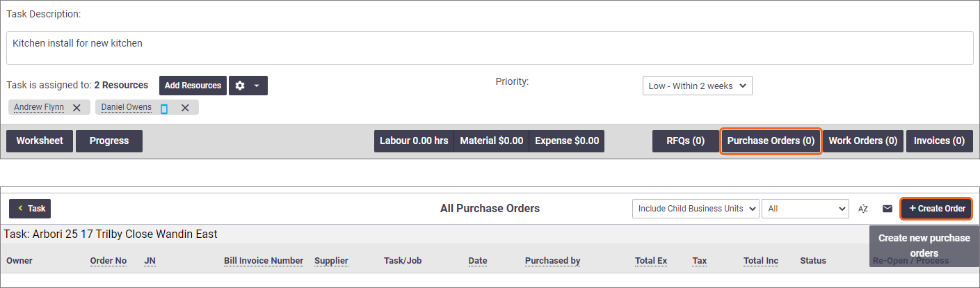Click the AZ sort icon in the orders toolbar
Viewport: 980px width, 288px height.
863,209
